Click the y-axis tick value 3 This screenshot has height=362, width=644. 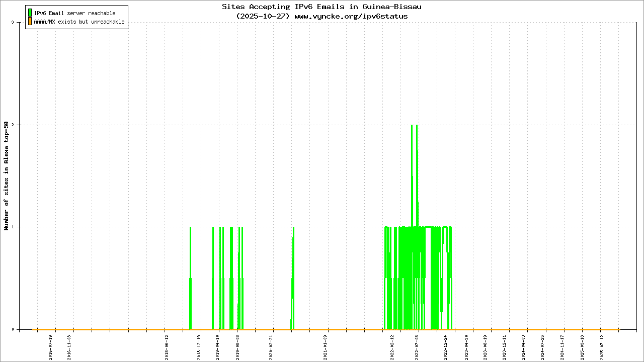click(x=19, y=22)
